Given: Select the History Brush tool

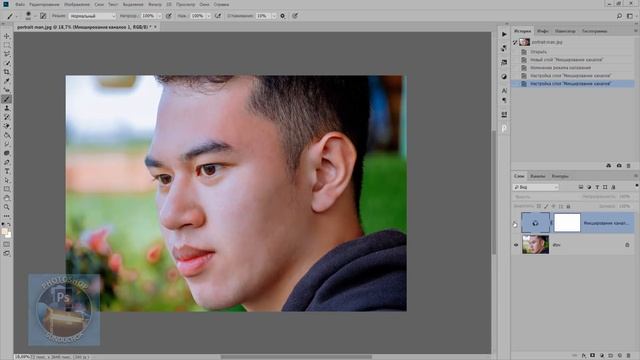Looking at the screenshot, I should coord(7,117).
